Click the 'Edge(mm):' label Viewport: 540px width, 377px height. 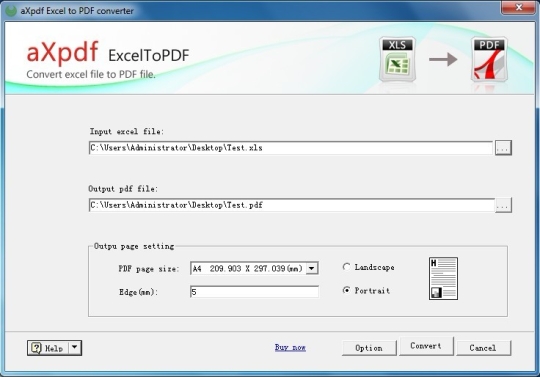pyautogui.click(x=138, y=292)
